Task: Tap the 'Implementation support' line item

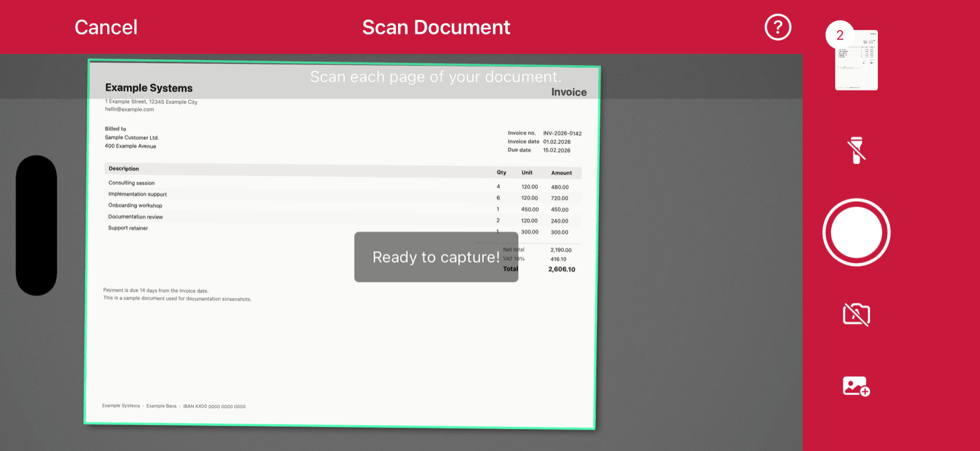Action: click(137, 194)
